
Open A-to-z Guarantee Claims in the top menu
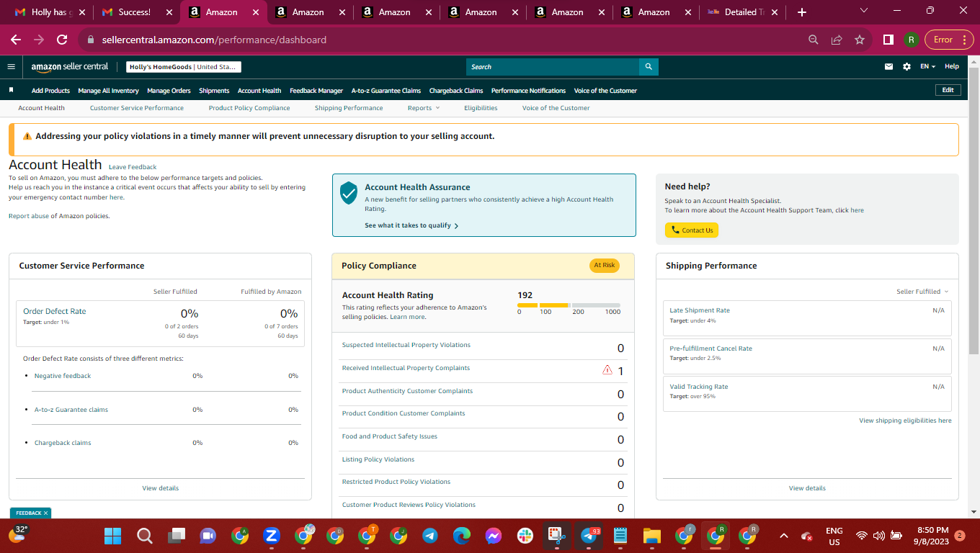(x=386, y=91)
